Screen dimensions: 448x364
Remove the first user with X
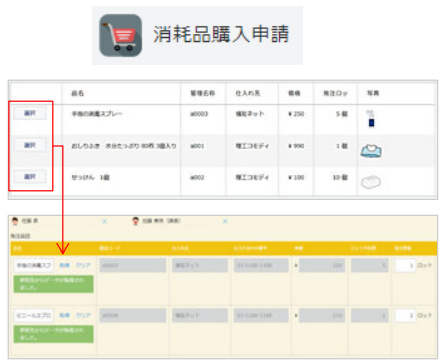(x=104, y=221)
